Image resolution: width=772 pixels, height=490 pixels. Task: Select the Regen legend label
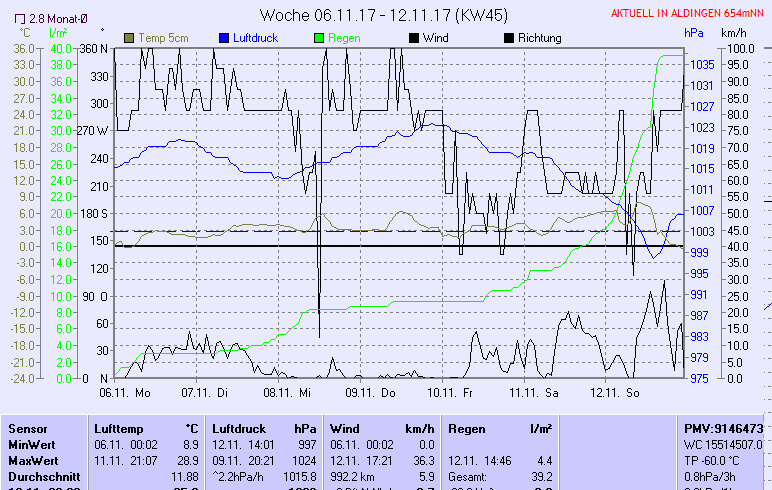345,38
